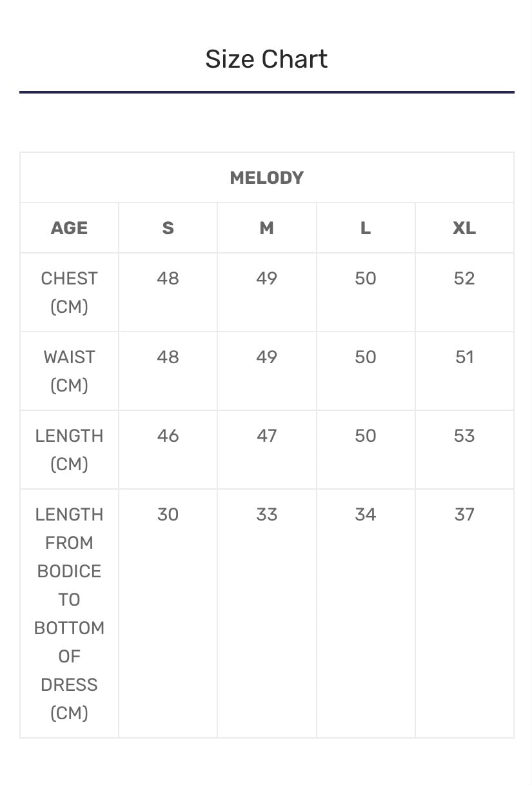Click length value 47 for size M
This screenshot has height=785, width=532.
point(266,436)
